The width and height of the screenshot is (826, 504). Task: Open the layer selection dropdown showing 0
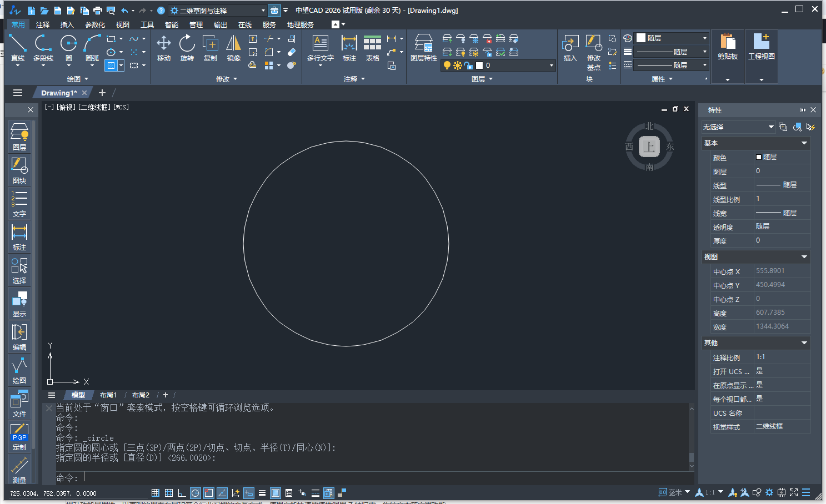pyautogui.click(x=498, y=65)
